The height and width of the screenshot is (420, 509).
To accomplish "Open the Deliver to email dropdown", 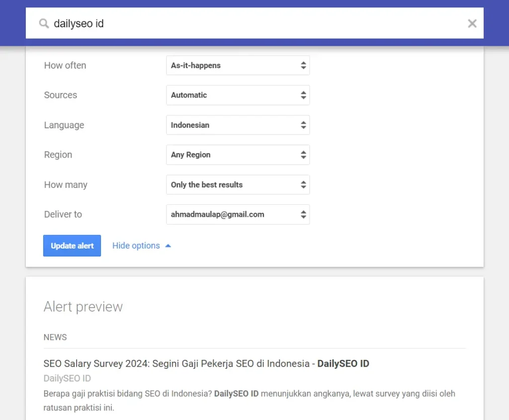I will tap(238, 214).
